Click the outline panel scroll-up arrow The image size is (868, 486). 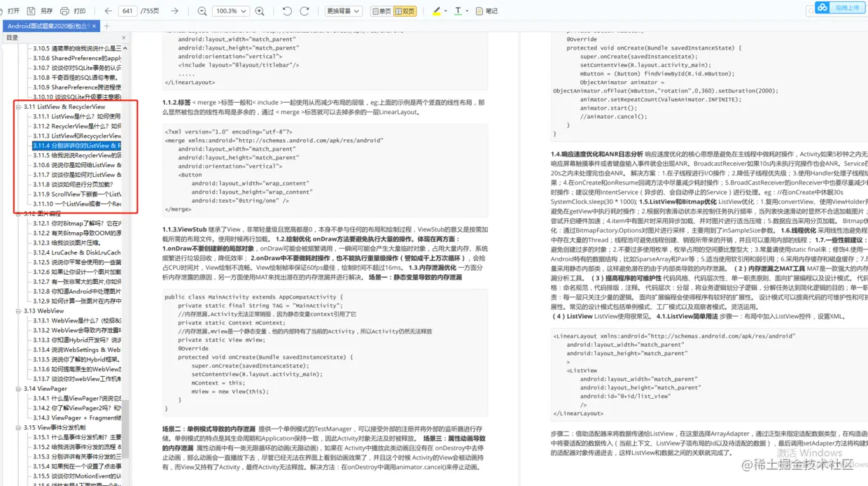coord(125,48)
